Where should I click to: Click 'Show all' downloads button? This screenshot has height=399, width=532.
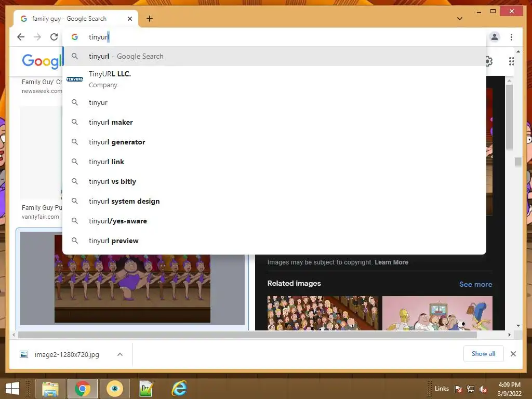click(x=484, y=354)
